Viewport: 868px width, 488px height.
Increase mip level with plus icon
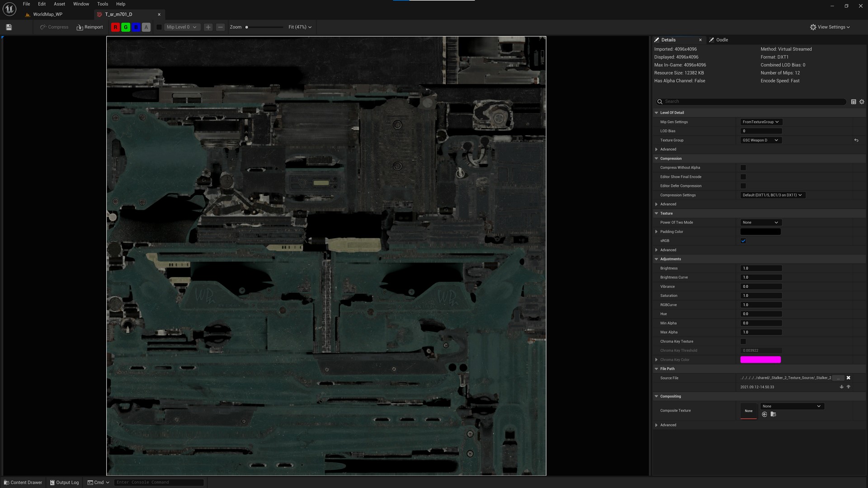[208, 27]
